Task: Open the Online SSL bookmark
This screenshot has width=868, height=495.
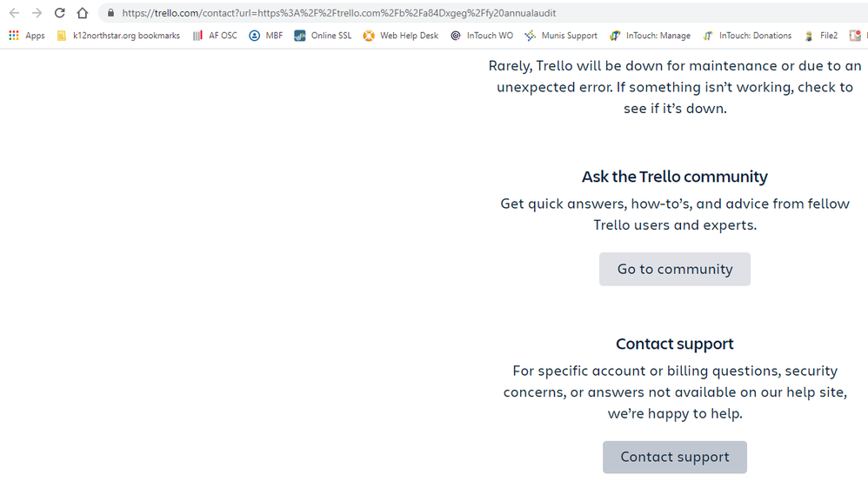Action: pyautogui.click(x=323, y=36)
